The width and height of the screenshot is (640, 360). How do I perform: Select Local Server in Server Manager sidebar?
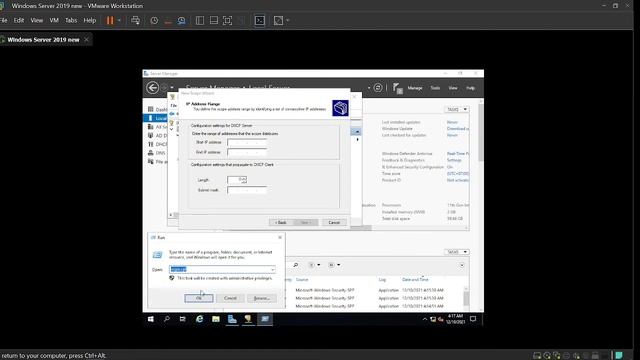click(155, 118)
